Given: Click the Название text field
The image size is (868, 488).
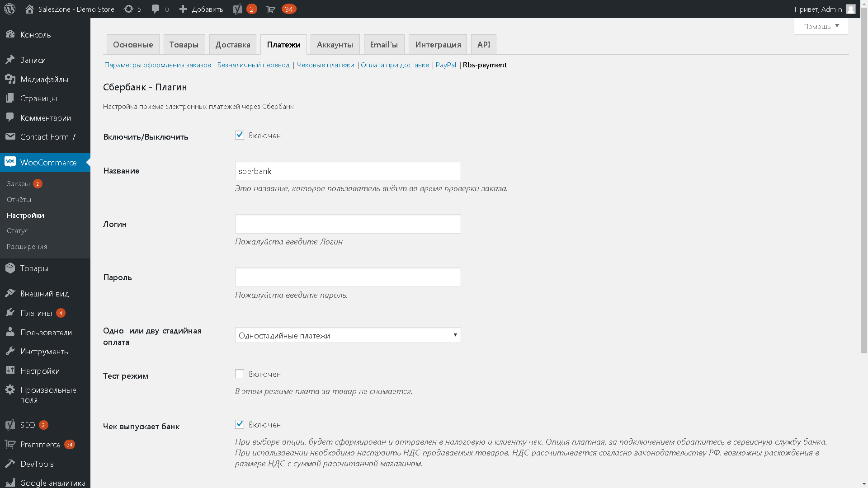Looking at the screenshot, I should 348,171.
